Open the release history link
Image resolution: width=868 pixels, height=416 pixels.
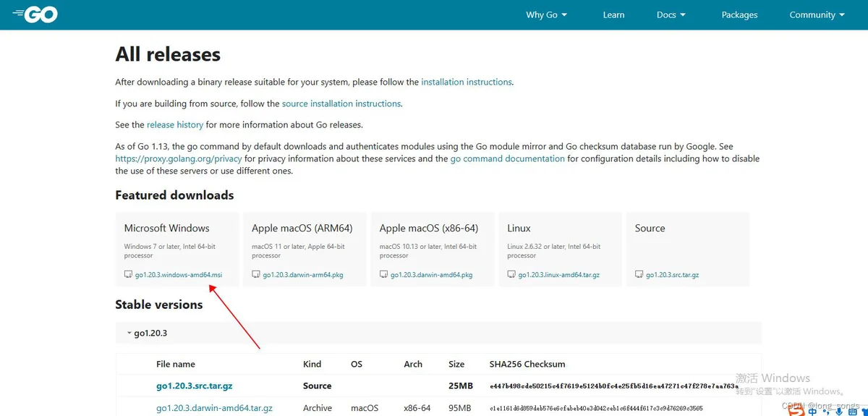point(175,124)
